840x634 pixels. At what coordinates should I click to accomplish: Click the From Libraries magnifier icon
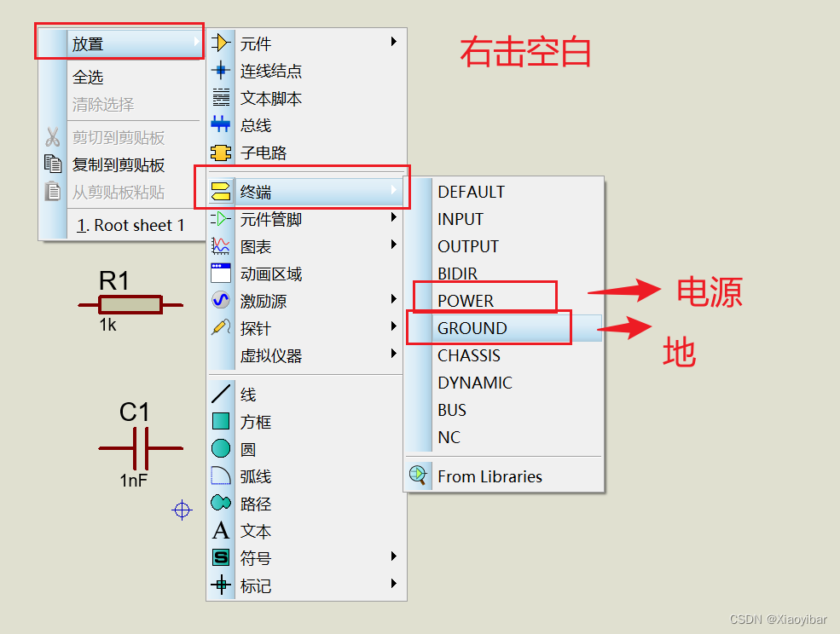418,475
